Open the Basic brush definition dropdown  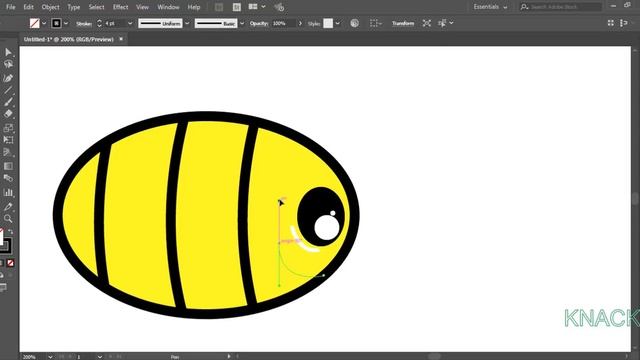242,23
